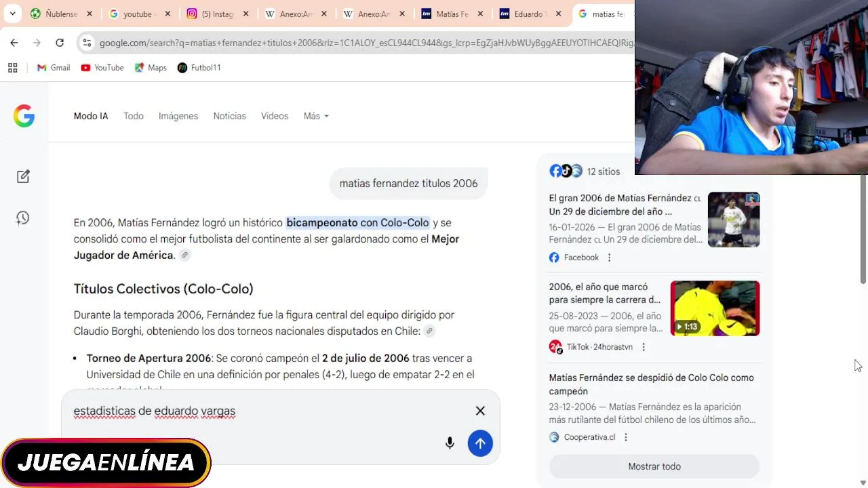Click the matias fernandez titulos 2006 query bubble

point(408,184)
